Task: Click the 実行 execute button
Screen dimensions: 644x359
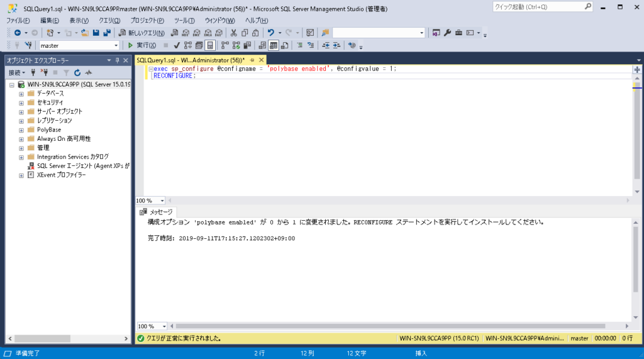Action: tap(142, 45)
